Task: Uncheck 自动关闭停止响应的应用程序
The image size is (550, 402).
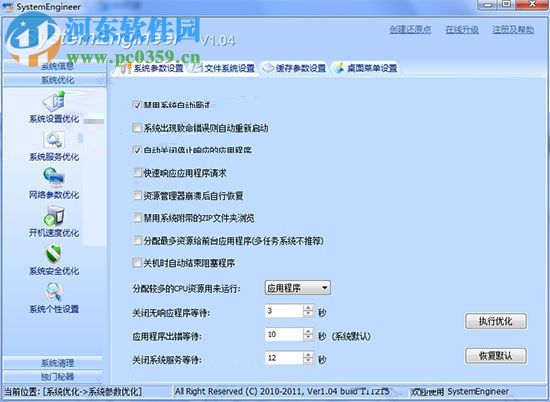Action: (x=137, y=150)
